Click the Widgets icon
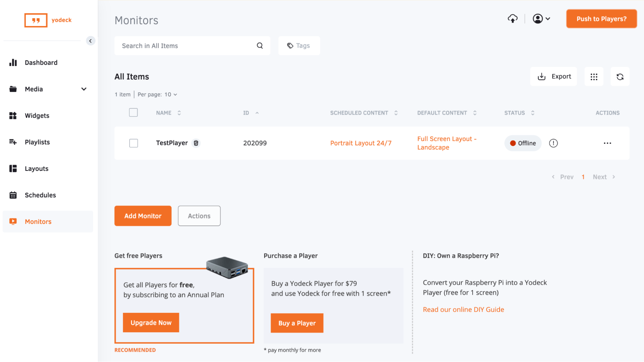This screenshot has width=644, height=362. [x=13, y=116]
